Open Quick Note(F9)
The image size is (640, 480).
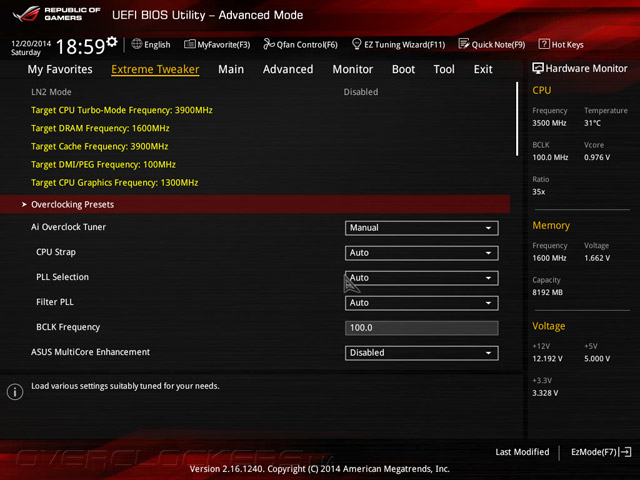point(492,44)
